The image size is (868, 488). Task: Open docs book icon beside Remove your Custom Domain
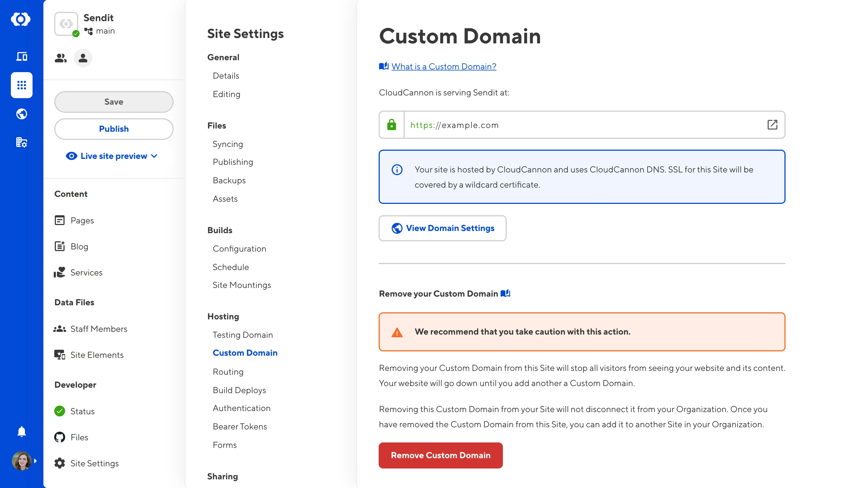point(505,293)
